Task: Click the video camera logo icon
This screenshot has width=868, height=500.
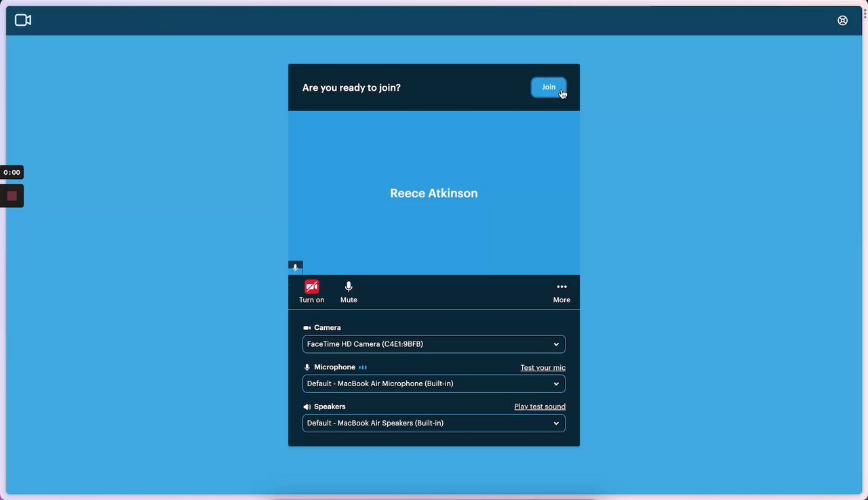Action: click(x=23, y=20)
